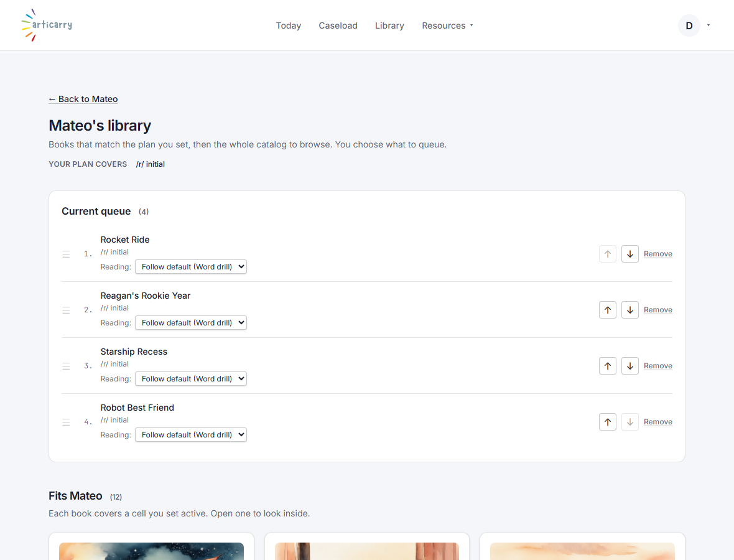The width and height of the screenshot is (734, 560).
Task: Click the Starship Recess title
Action: pos(134,352)
